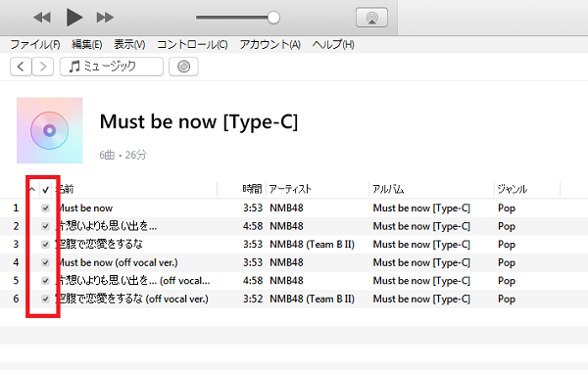
Task: Open the アカウント(A) menu
Action: point(270,45)
